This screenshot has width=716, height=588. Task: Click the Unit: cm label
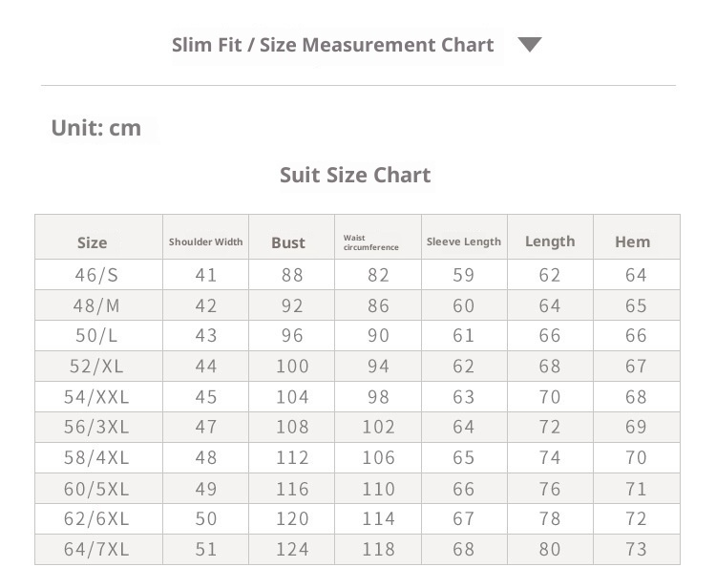(x=96, y=127)
